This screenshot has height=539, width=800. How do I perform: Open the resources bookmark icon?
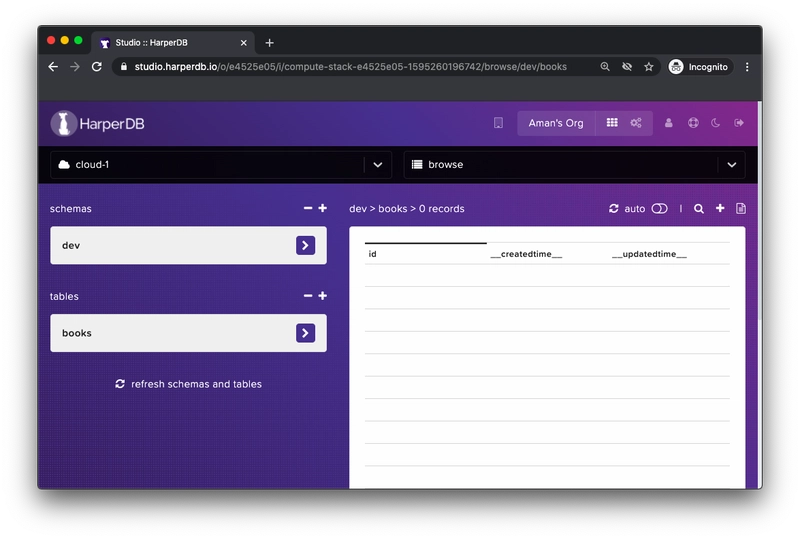[498, 123]
